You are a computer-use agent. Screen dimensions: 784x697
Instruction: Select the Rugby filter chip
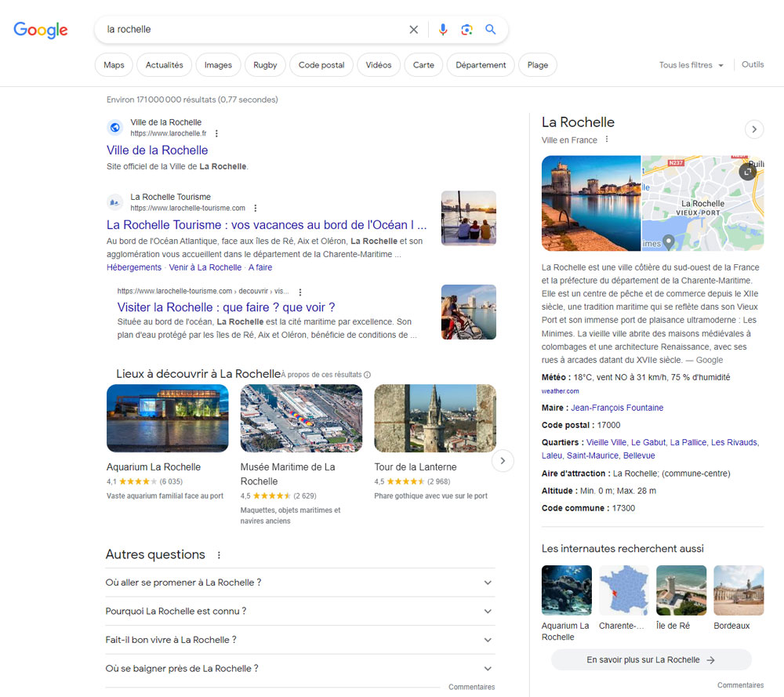click(x=265, y=65)
